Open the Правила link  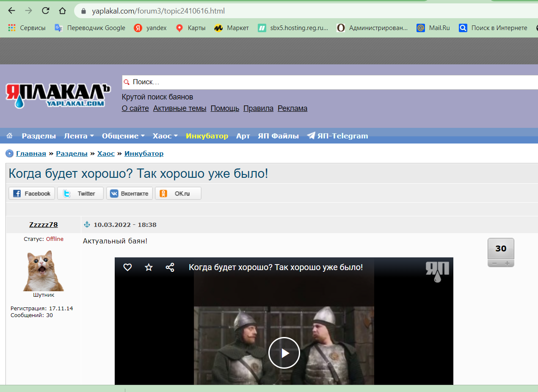tap(258, 108)
